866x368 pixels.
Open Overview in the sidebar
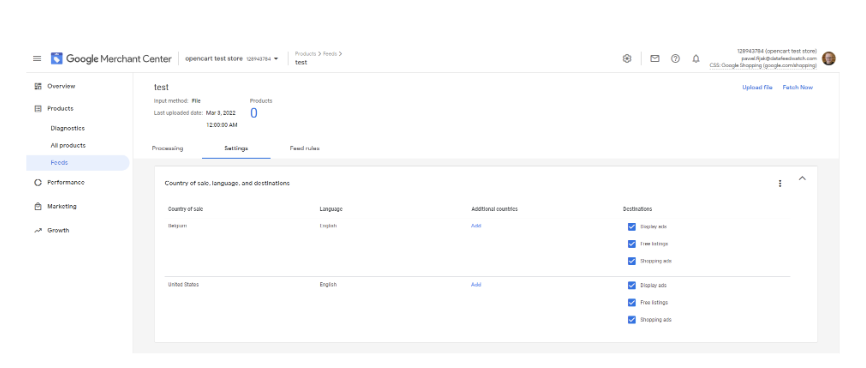pos(61,86)
